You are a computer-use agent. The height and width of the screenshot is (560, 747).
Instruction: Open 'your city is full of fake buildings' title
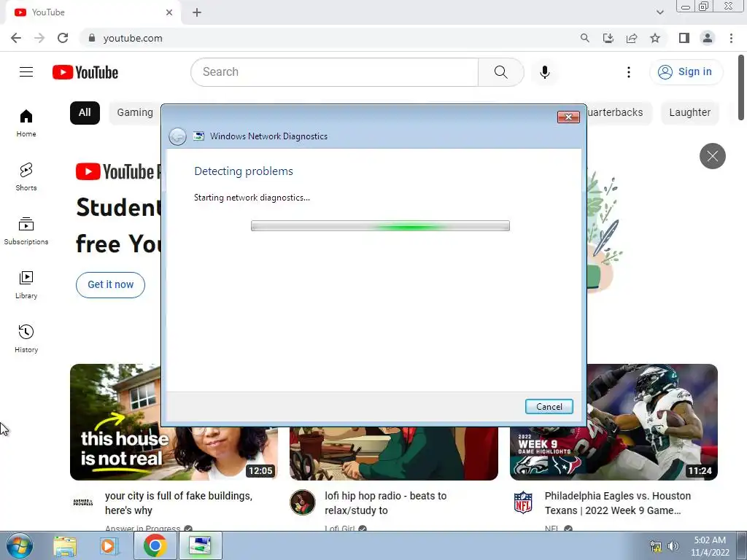(178, 503)
